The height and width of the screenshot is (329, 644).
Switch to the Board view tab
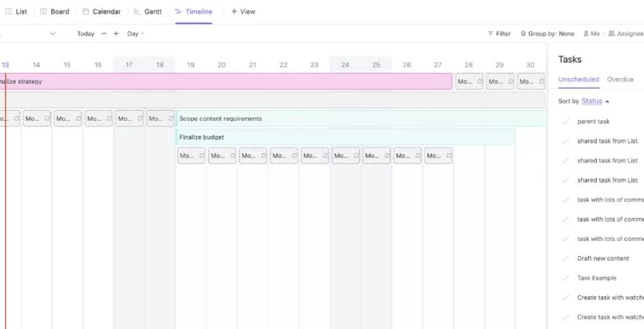(55, 12)
